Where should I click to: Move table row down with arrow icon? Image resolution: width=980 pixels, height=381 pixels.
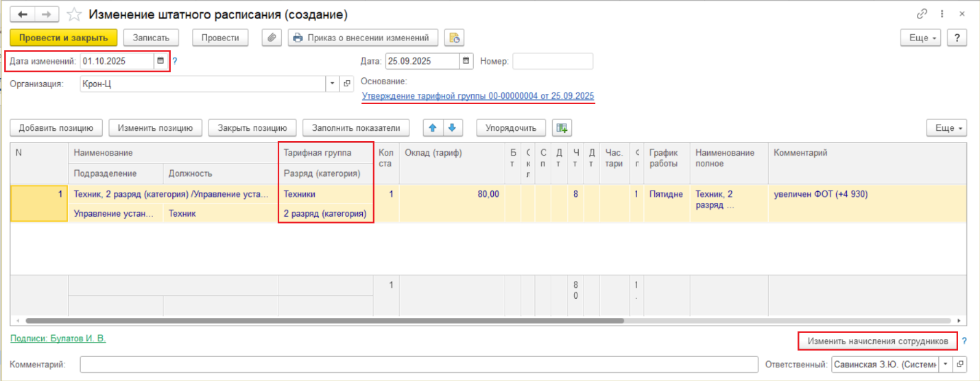tap(452, 127)
